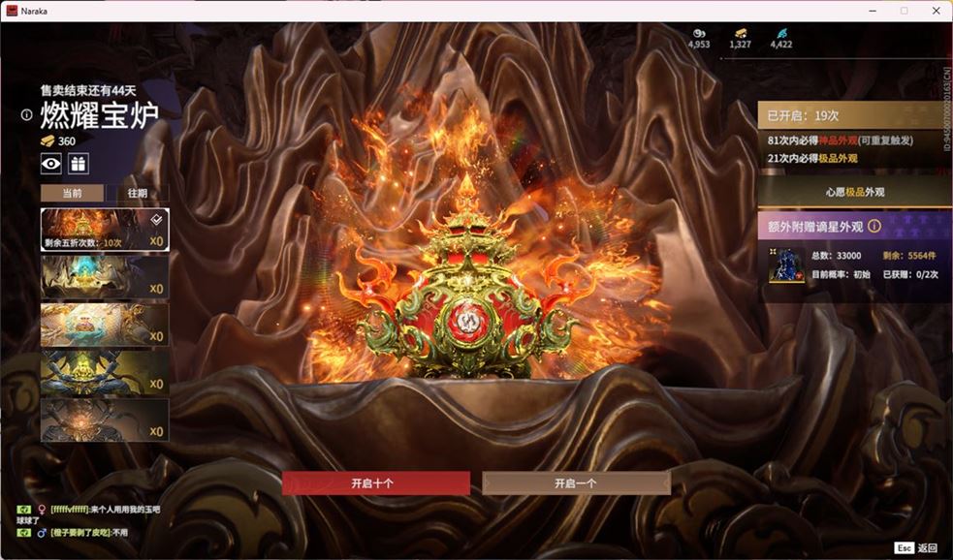This screenshot has width=953, height=560.
Task: Minimize the Naraka window
Action: [x=873, y=11]
